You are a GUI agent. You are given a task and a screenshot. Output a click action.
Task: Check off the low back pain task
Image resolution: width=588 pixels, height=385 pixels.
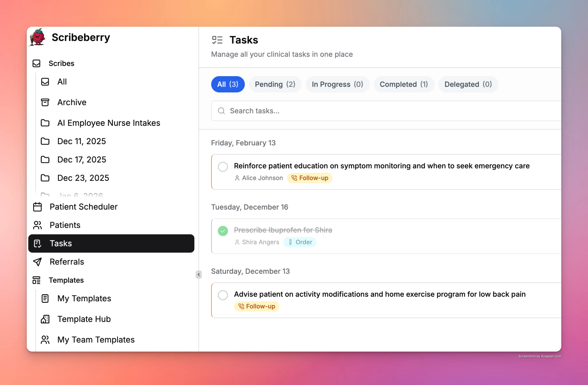coord(223,295)
